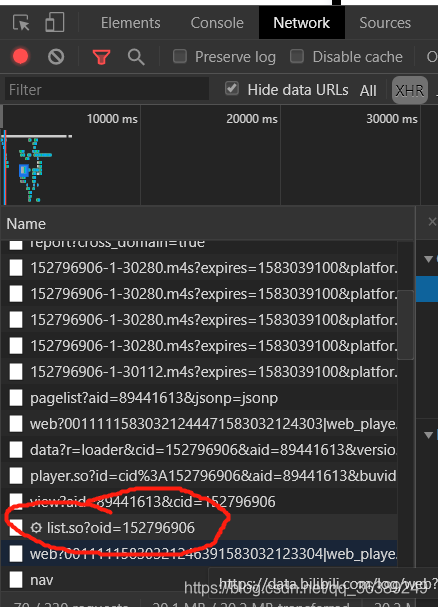Screen dimensions: 438x607
Task: Click gear icon beside list.so request
Action: (36, 528)
